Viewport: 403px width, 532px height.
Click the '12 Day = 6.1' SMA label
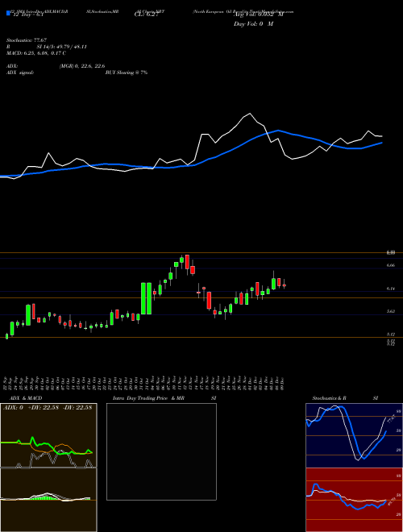pyautogui.click(x=28, y=15)
